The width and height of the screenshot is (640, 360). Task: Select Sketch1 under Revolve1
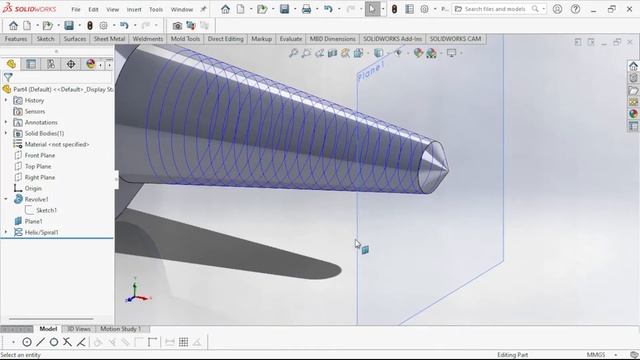46,210
